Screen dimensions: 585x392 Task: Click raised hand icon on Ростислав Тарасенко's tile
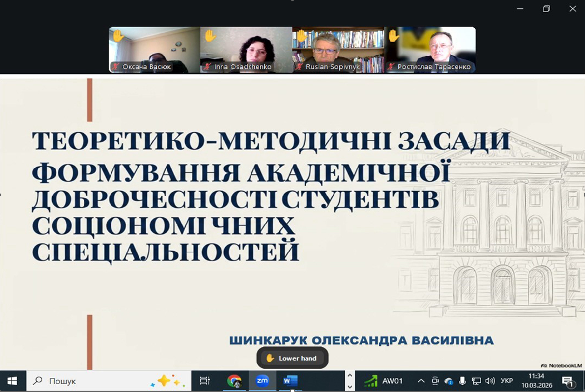point(393,36)
